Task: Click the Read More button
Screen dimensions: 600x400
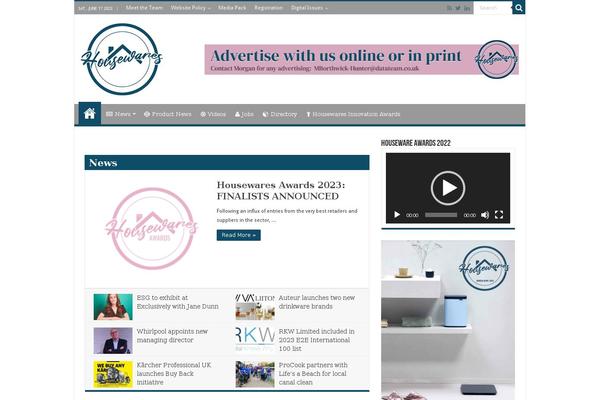Action: pos(238,235)
